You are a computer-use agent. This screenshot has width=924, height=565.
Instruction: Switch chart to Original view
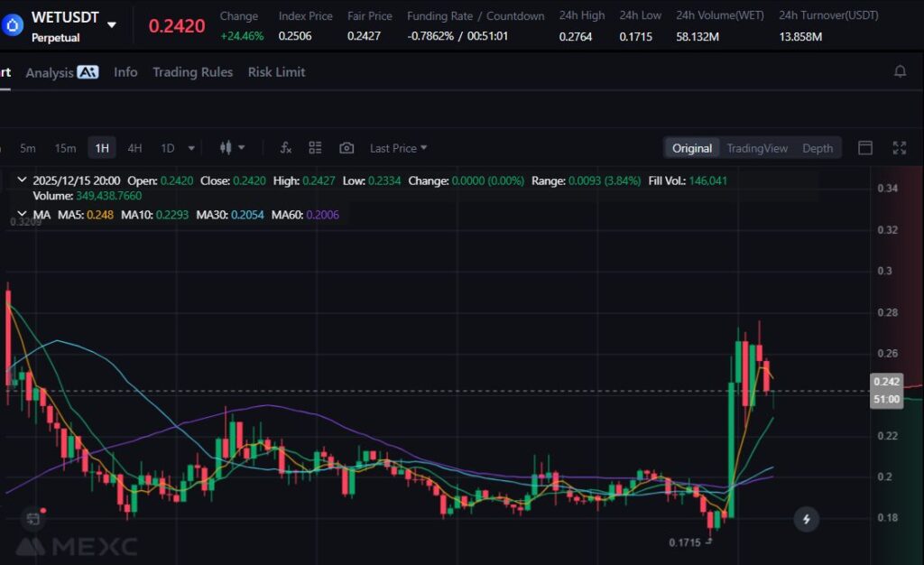[692, 148]
